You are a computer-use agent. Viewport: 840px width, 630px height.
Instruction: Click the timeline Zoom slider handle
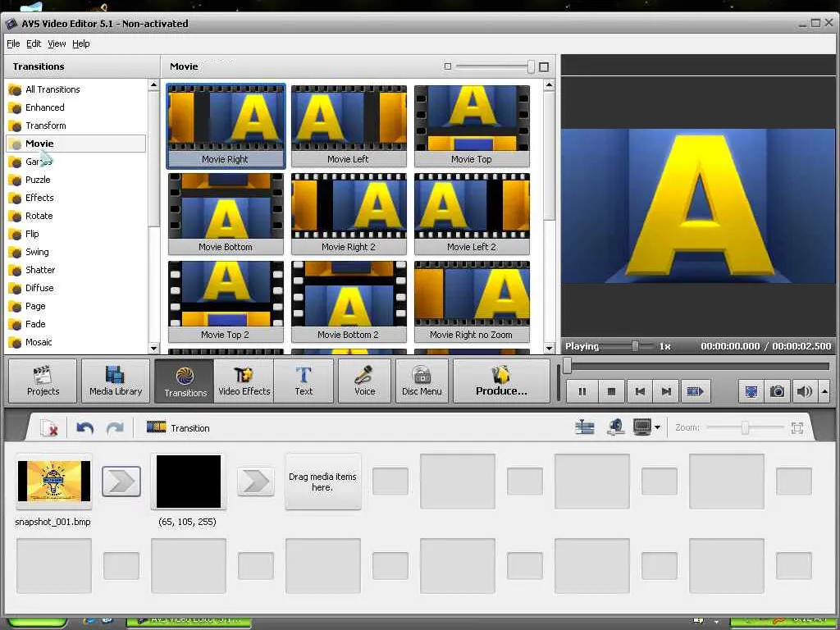(x=745, y=427)
